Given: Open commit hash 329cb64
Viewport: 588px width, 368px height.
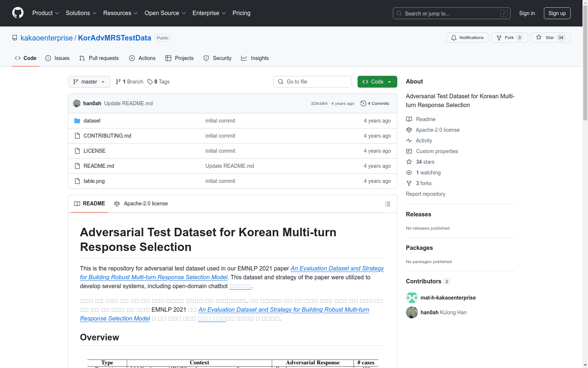Looking at the screenshot, I should [x=319, y=103].
